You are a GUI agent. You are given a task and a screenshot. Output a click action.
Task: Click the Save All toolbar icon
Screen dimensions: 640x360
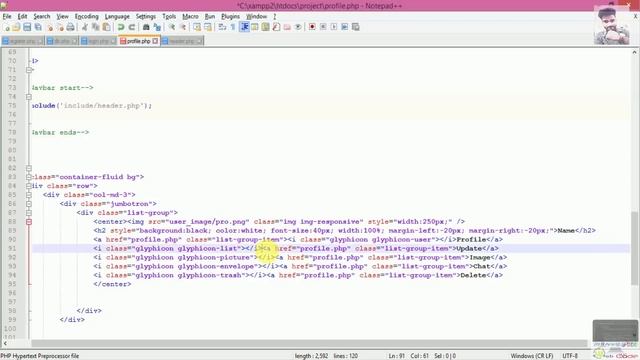pyautogui.click(x=38, y=27)
